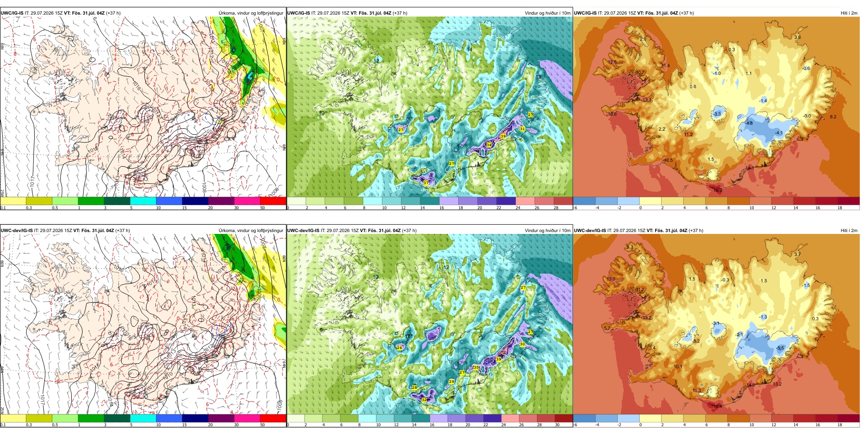Select the 30 gust label in bottom wind map
Screen dimensions: 868x434
[522, 344]
